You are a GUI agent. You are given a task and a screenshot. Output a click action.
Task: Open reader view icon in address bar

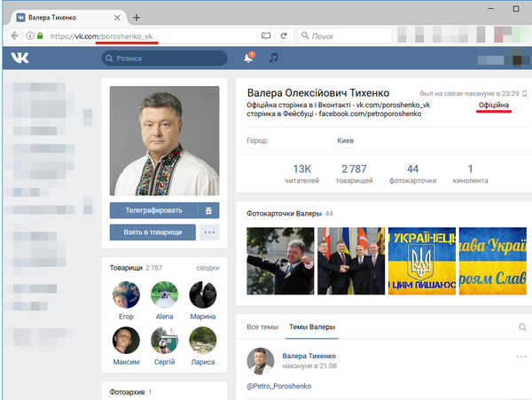click(265, 35)
